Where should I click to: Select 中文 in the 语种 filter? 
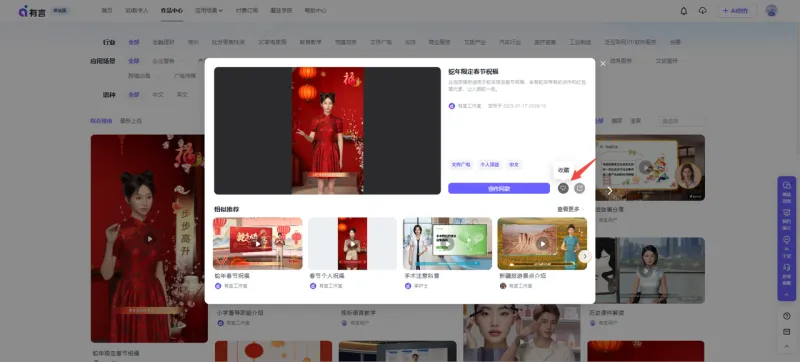(x=158, y=95)
